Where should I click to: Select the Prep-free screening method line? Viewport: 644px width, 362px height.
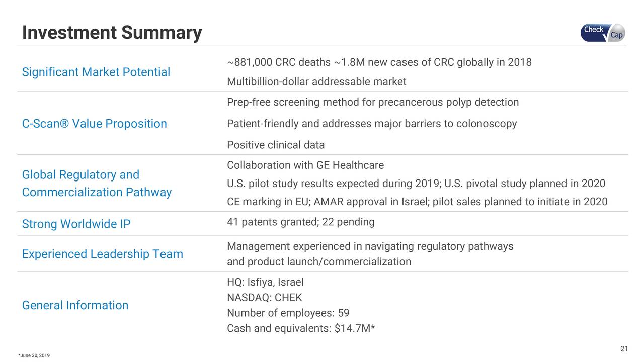tap(372, 103)
